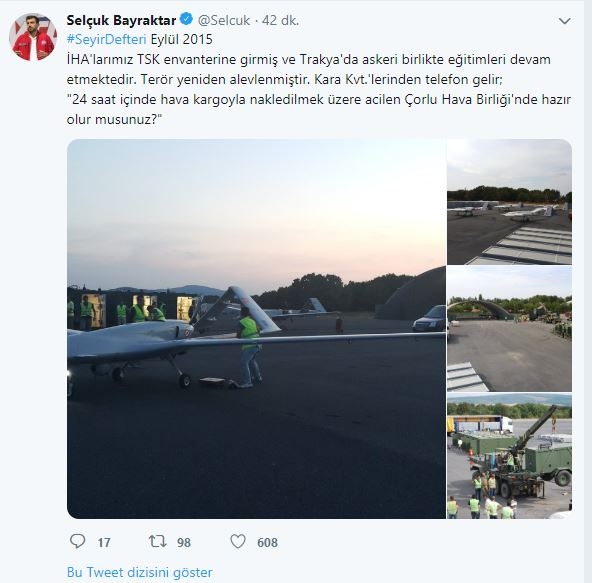Open the reply speech-bubble icon
The height and width of the screenshot is (583, 592).
[x=78, y=541]
